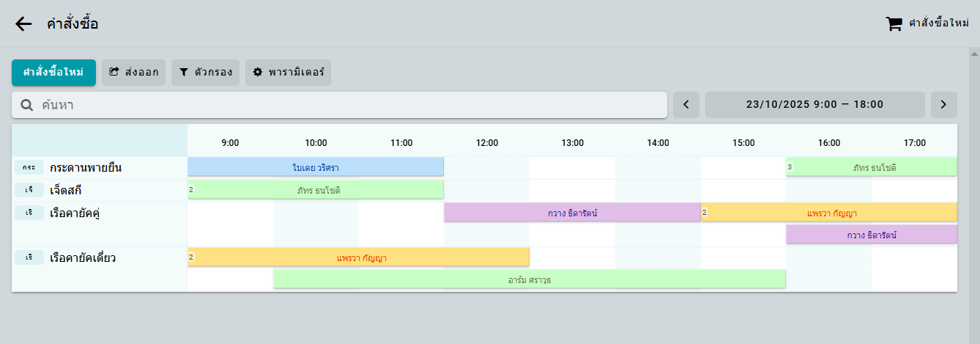Open the purple กวาง ธิดารัตน์ booking at 12:00
The image size is (980, 344).
pyautogui.click(x=572, y=213)
